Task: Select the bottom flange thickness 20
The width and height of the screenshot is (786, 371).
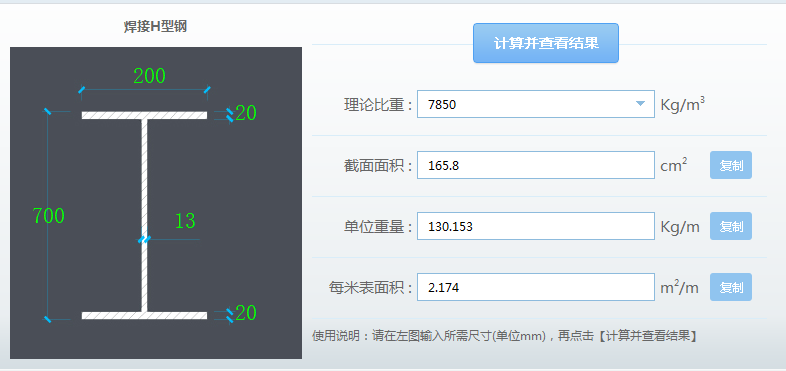Action: [246, 313]
